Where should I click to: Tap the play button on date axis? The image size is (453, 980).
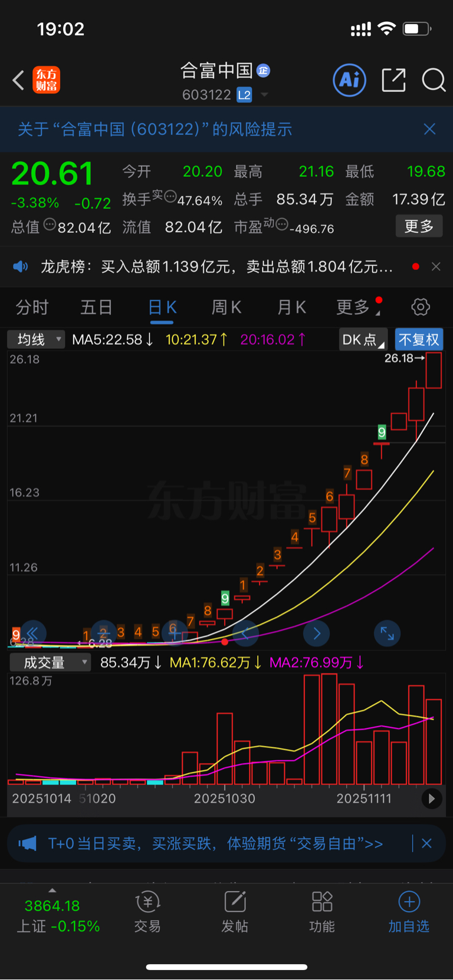coord(432,798)
